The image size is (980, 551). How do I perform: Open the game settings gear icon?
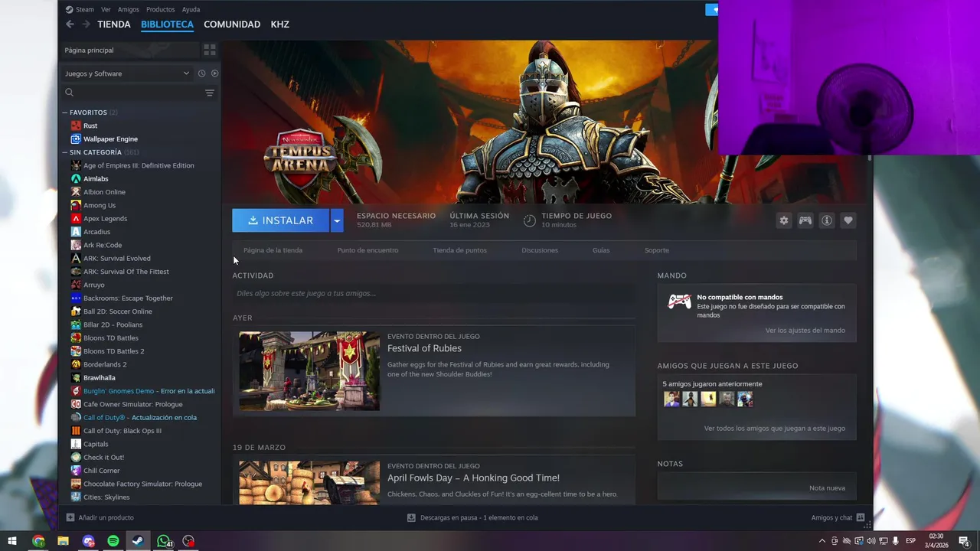pyautogui.click(x=783, y=220)
